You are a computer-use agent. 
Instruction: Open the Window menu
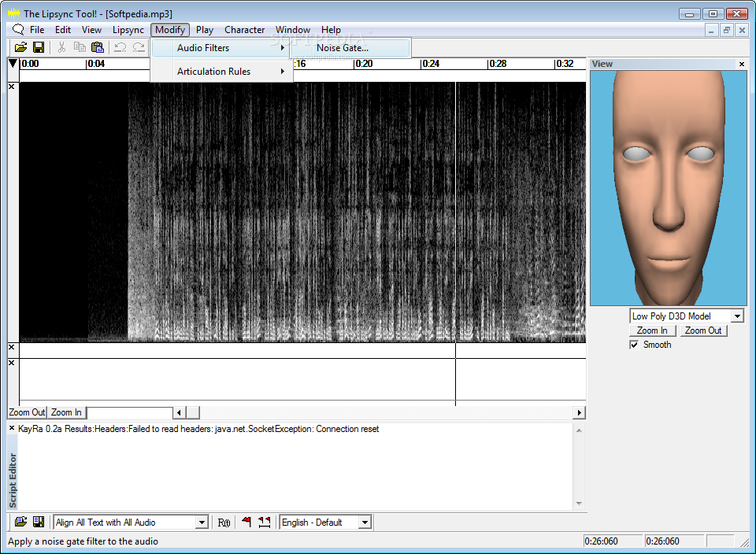coord(293,29)
